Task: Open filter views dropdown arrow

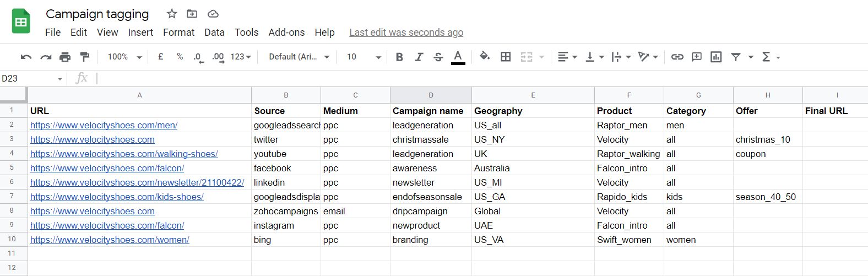Action: pos(750,57)
